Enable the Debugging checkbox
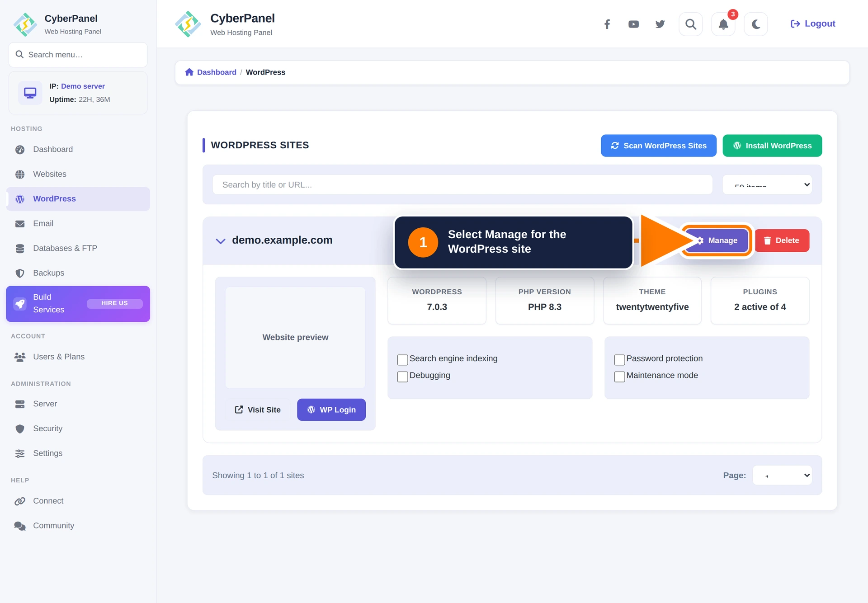The width and height of the screenshot is (868, 603). tap(402, 377)
